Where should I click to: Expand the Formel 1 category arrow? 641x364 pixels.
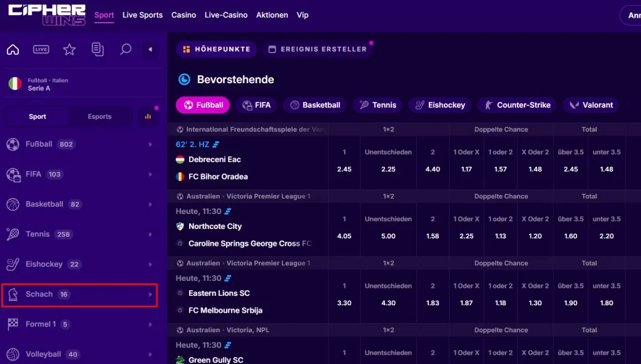(x=150, y=324)
